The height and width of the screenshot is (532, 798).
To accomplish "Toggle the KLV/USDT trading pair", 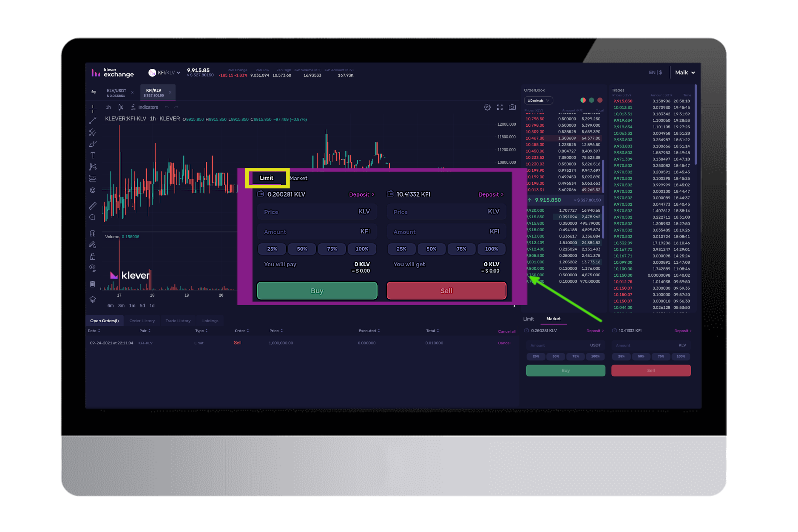I will [x=115, y=92].
